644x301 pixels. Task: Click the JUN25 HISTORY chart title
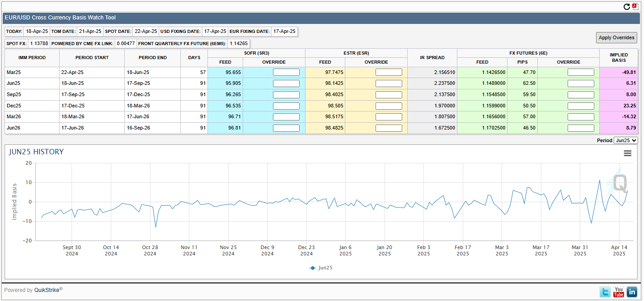pyautogui.click(x=36, y=152)
